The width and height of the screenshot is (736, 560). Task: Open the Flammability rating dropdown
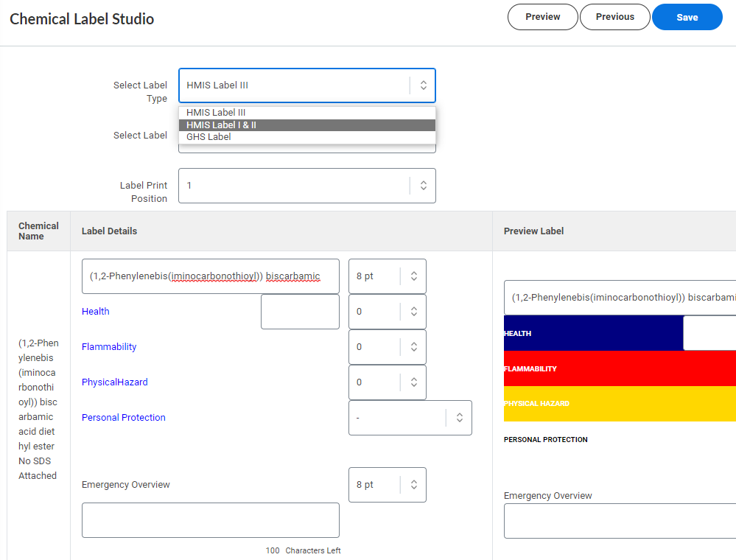[x=388, y=347]
